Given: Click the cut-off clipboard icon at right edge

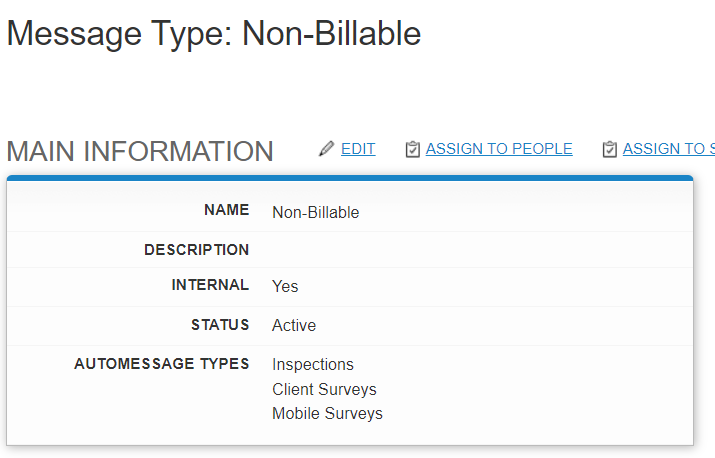Looking at the screenshot, I should (610, 149).
